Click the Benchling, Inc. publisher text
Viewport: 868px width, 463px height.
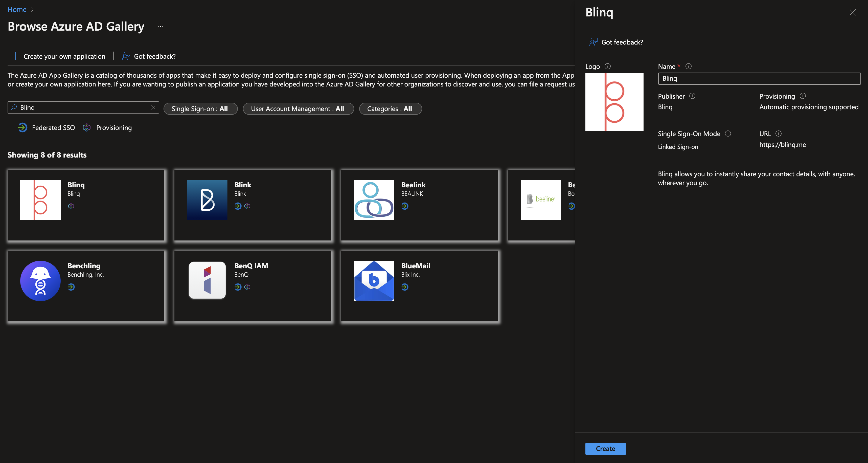(85, 274)
